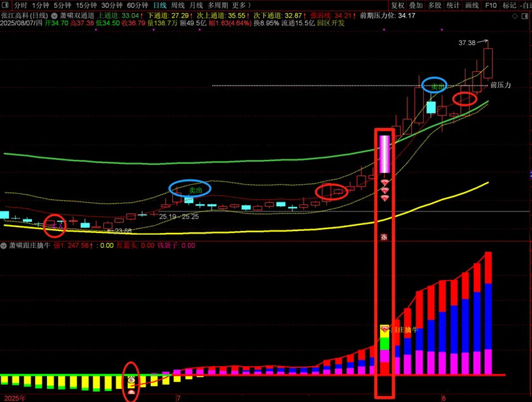
Task: Switch to the 日线 daily period
Action: click(159, 5)
